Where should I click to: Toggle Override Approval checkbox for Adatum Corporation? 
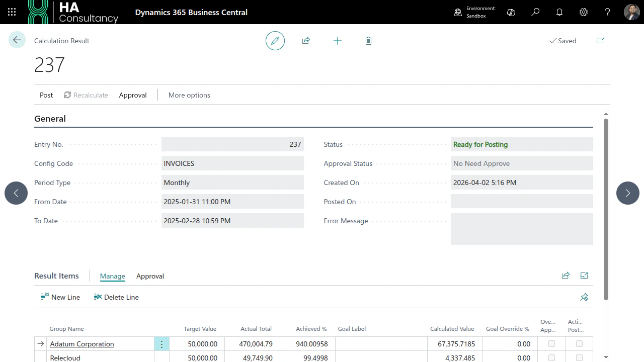click(x=551, y=344)
